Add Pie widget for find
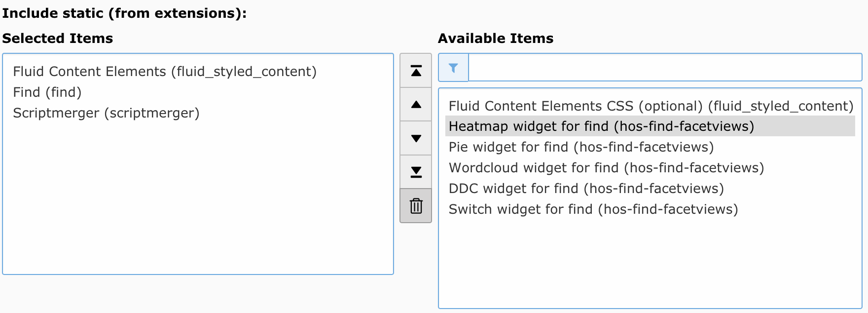868x313 pixels. [x=581, y=147]
